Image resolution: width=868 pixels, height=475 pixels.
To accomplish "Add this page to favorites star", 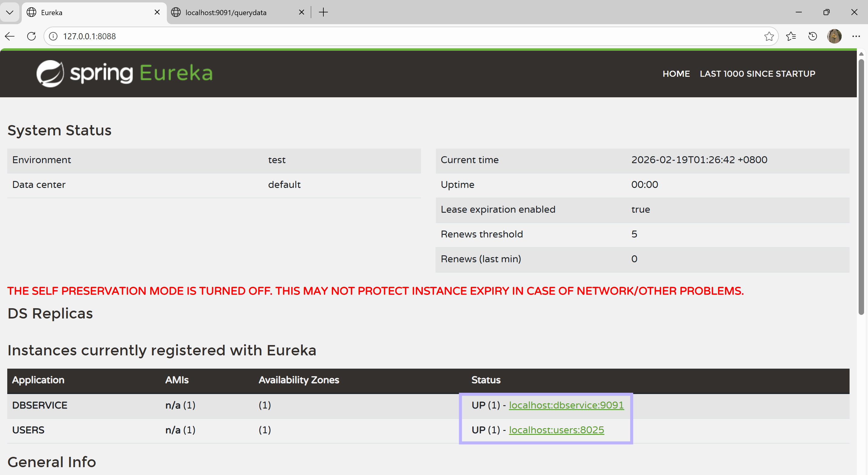I will click(769, 36).
